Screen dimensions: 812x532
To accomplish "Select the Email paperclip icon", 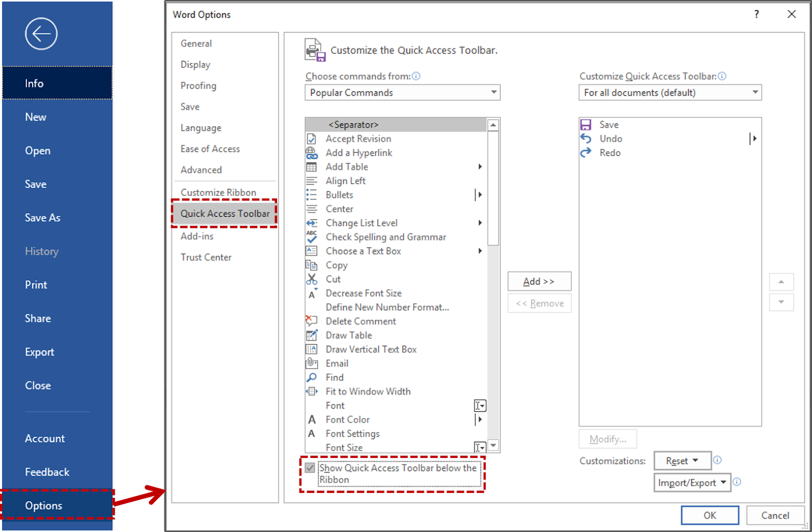I will [312, 363].
